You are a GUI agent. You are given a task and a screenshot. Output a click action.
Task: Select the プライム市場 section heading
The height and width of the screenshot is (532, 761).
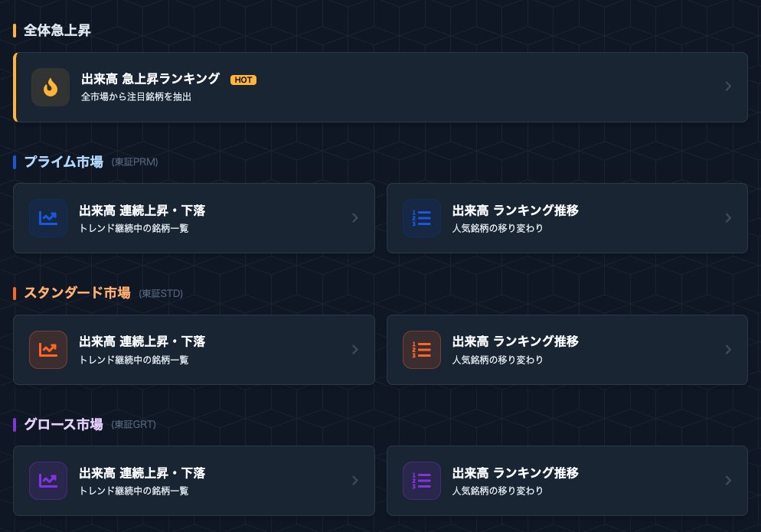point(64,162)
